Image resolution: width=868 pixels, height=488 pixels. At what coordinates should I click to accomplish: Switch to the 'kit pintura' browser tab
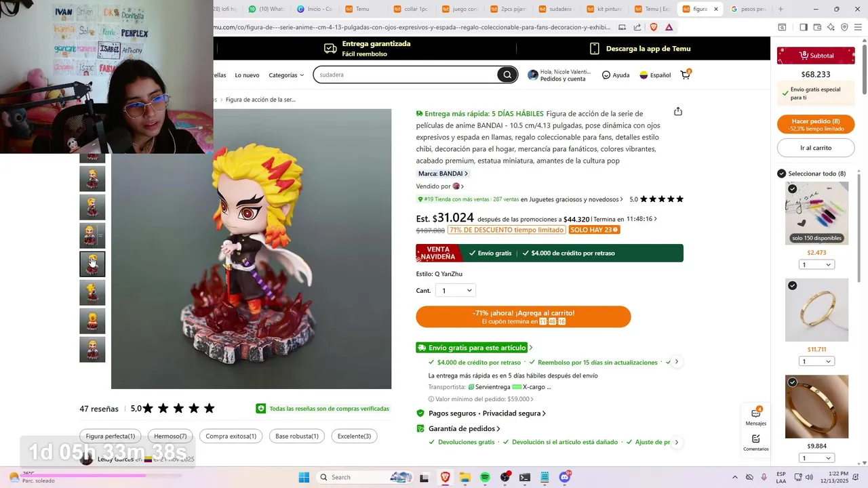click(606, 9)
